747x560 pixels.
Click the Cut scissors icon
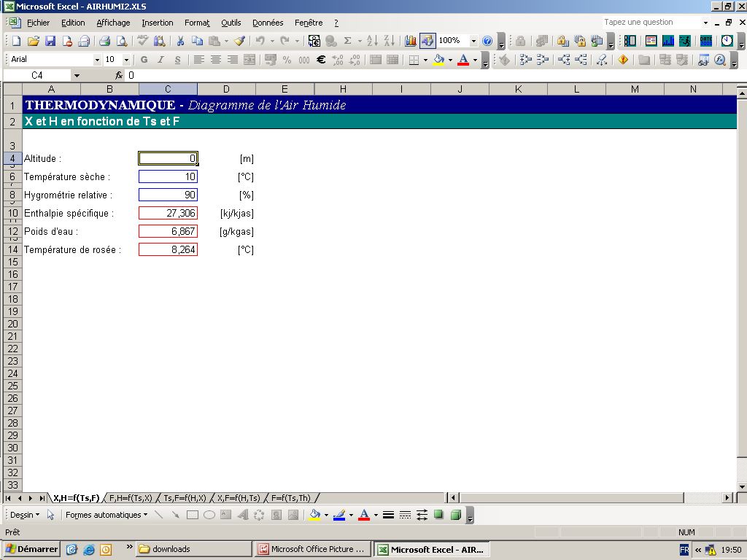(180, 41)
